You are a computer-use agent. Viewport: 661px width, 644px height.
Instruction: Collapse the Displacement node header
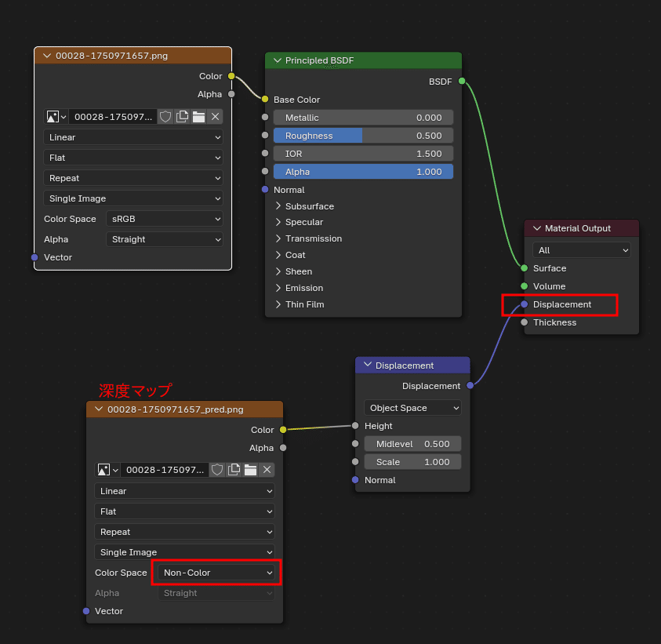[368, 365]
